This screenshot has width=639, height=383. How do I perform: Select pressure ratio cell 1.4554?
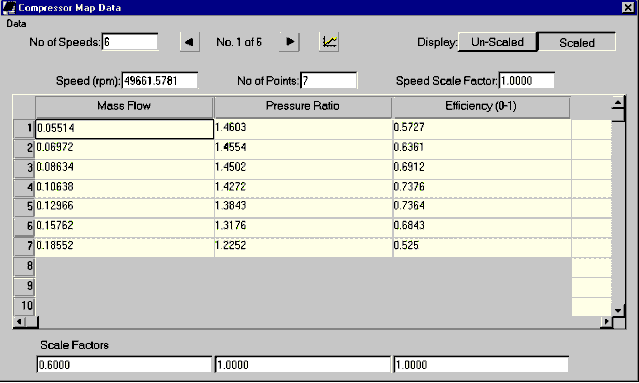point(304,148)
